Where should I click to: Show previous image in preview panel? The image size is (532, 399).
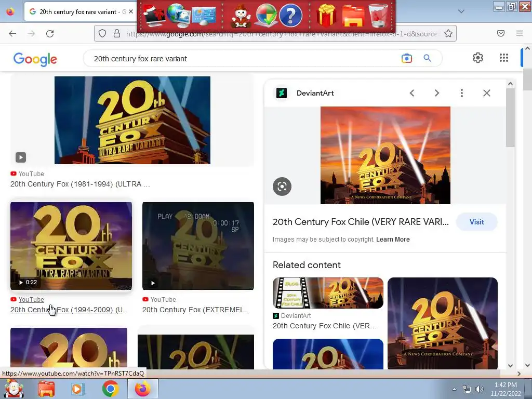[x=412, y=93]
